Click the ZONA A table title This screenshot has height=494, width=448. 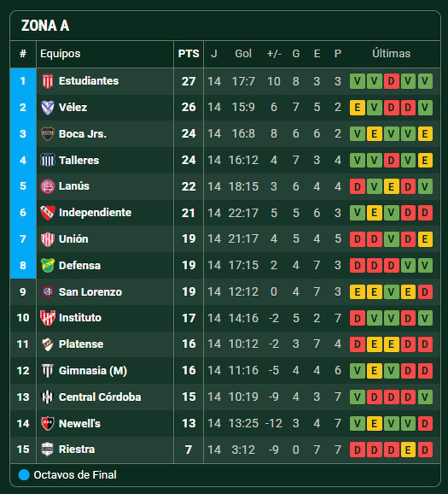tap(45, 26)
